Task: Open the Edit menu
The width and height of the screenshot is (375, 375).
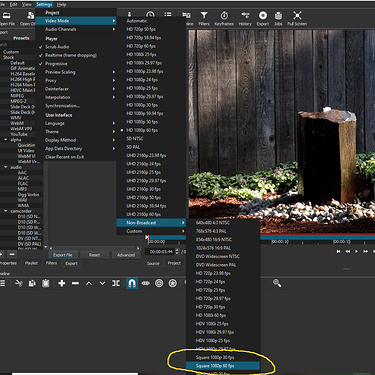Action: [13, 4]
